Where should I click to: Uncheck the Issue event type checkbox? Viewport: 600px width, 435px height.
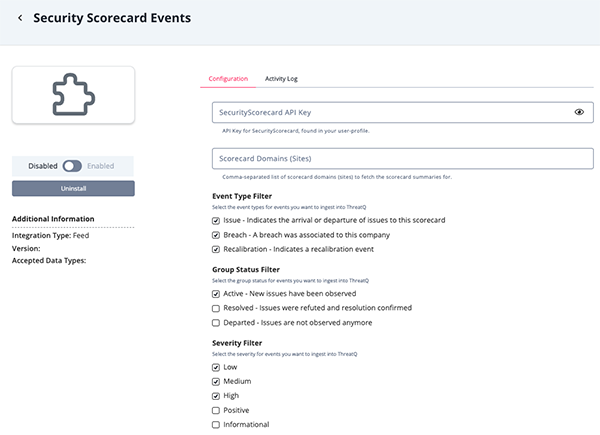(x=216, y=221)
